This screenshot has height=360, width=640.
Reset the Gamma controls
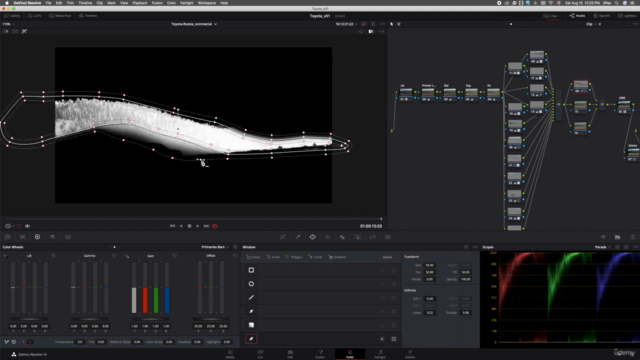pos(114,256)
